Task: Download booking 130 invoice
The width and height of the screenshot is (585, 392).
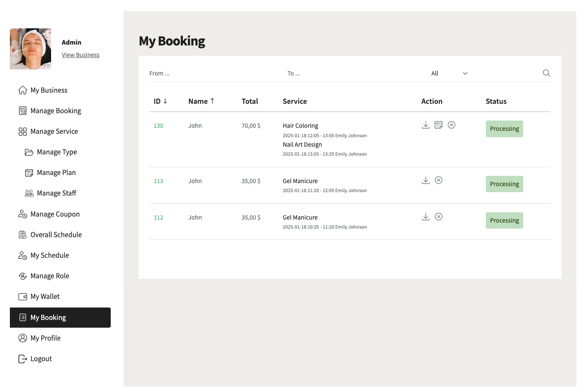Action: [426, 125]
